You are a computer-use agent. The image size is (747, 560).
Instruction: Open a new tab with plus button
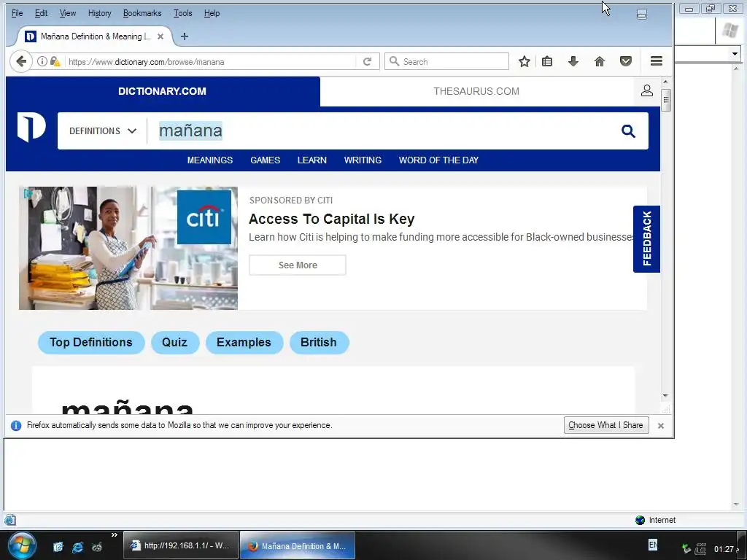click(185, 36)
